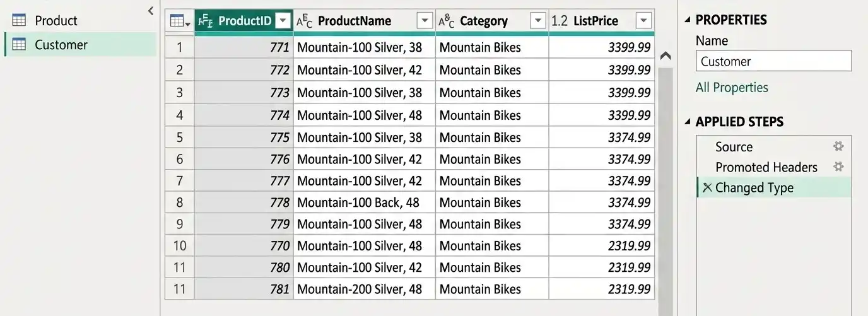Screen dimensions: 868x316
Task: Select row number 8
Action: [x=180, y=202]
